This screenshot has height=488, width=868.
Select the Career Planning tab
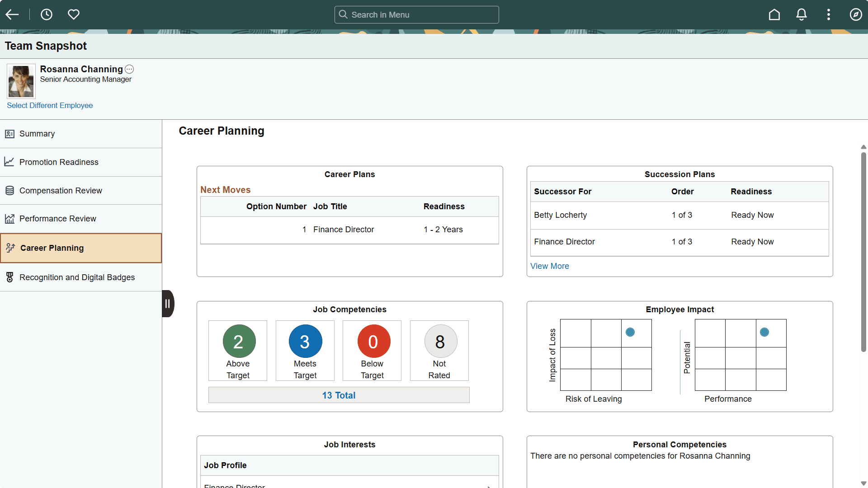click(81, 248)
